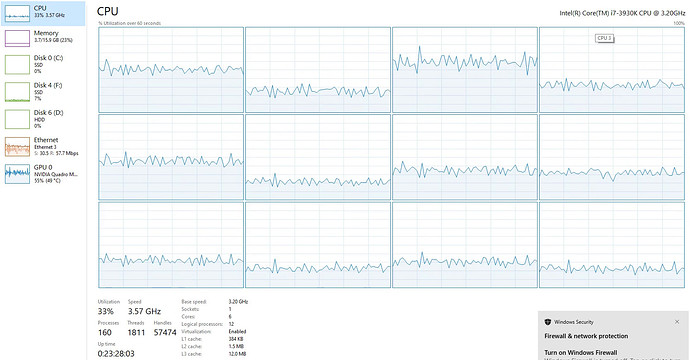
Task: Click the third graph in the top row
Action: [x=465, y=70]
